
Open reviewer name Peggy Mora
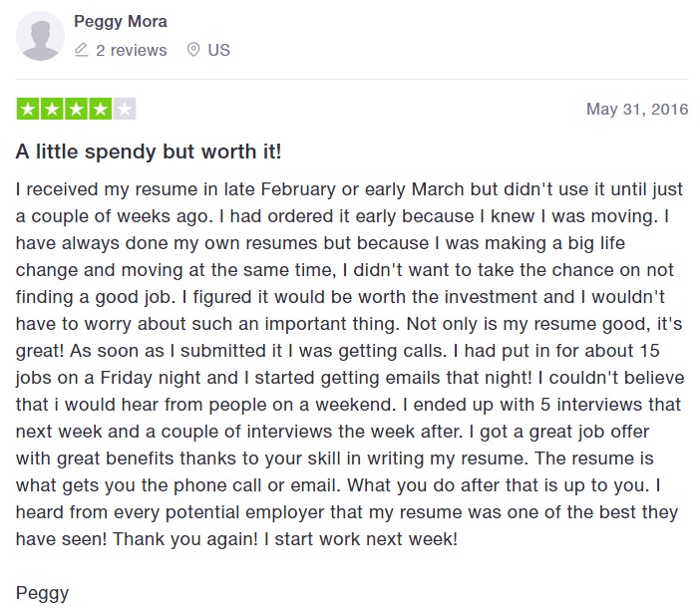point(120,22)
